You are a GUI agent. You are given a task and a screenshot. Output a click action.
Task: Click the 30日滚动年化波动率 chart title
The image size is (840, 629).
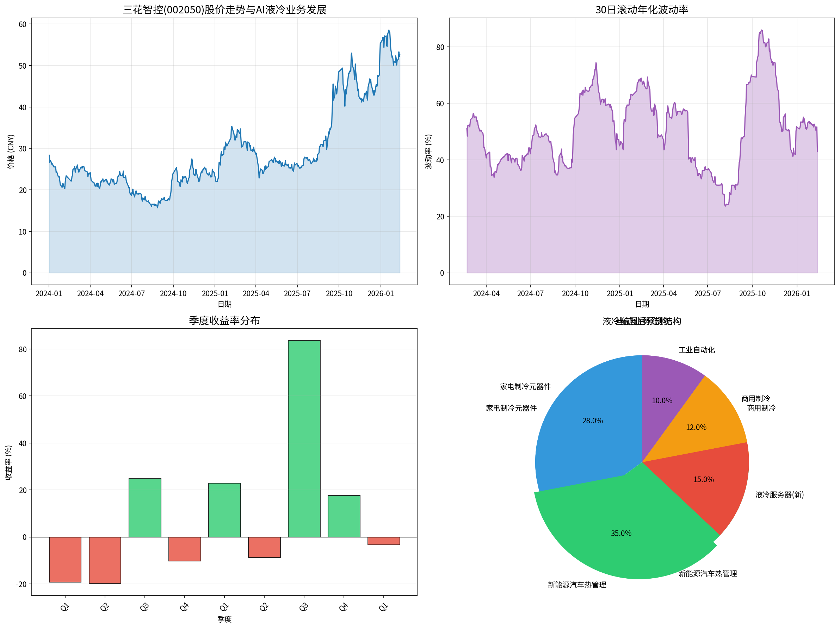coord(641,10)
